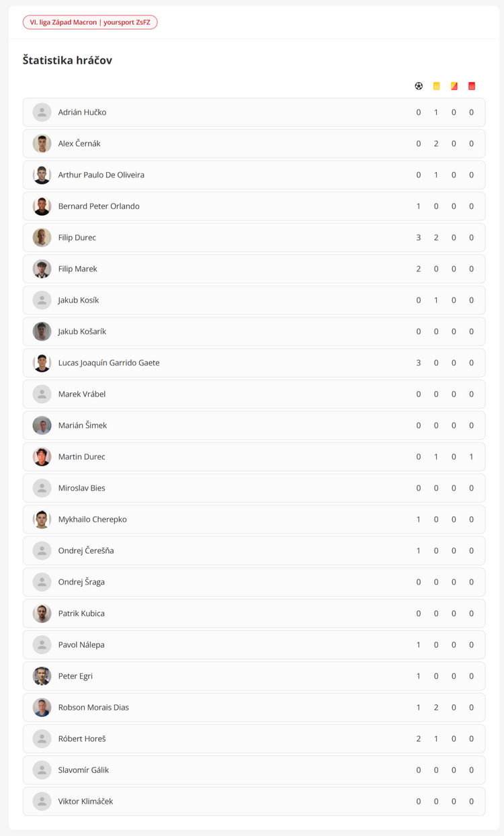
Task: Click Robson Morais Dias's player name
Action: coord(93,708)
